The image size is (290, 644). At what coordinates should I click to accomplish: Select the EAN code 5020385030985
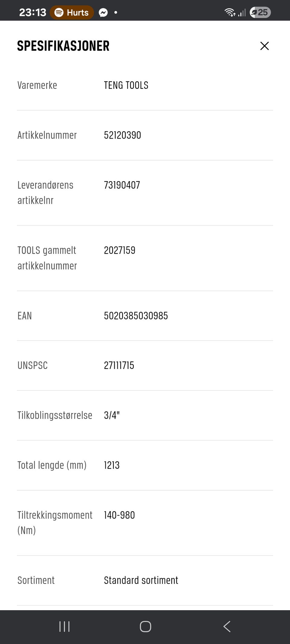[x=136, y=316]
